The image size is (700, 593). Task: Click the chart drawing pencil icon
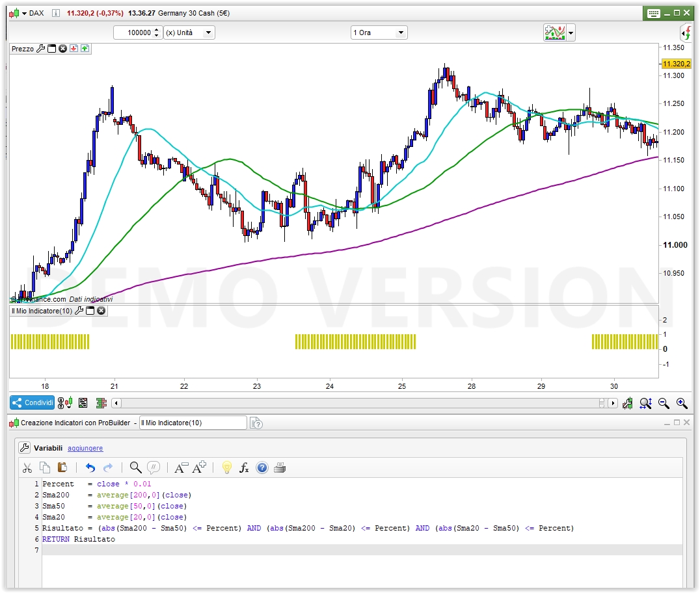pos(628,403)
